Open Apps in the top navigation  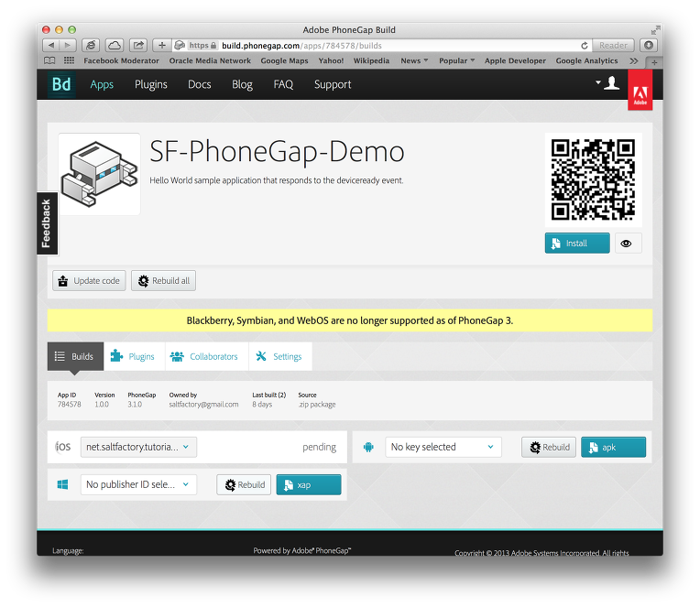click(102, 84)
